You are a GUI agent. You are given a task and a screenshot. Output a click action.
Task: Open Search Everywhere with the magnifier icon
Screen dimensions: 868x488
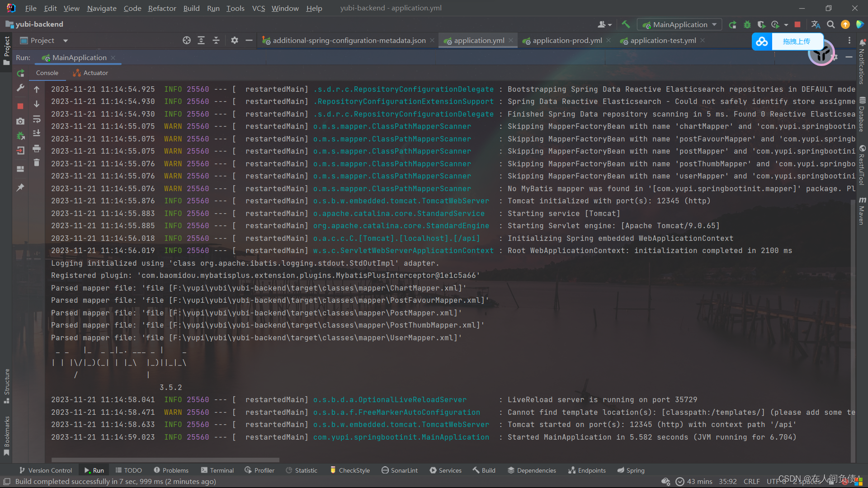830,24
